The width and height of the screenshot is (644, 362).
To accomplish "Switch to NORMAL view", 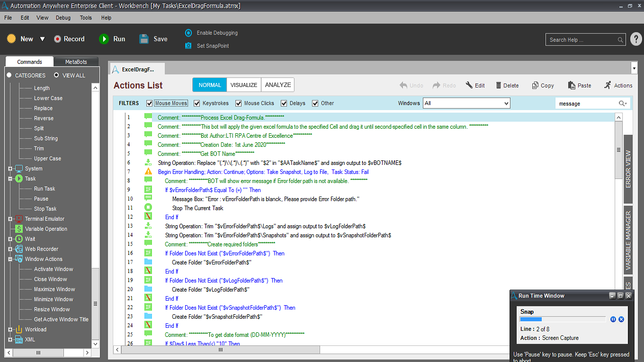I will click(x=210, y=85).
